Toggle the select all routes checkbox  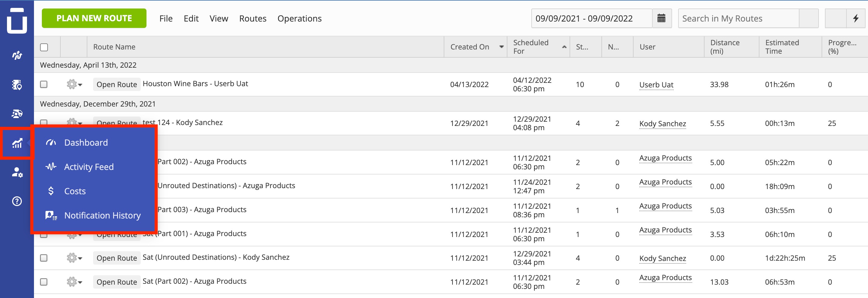point(44,47)
